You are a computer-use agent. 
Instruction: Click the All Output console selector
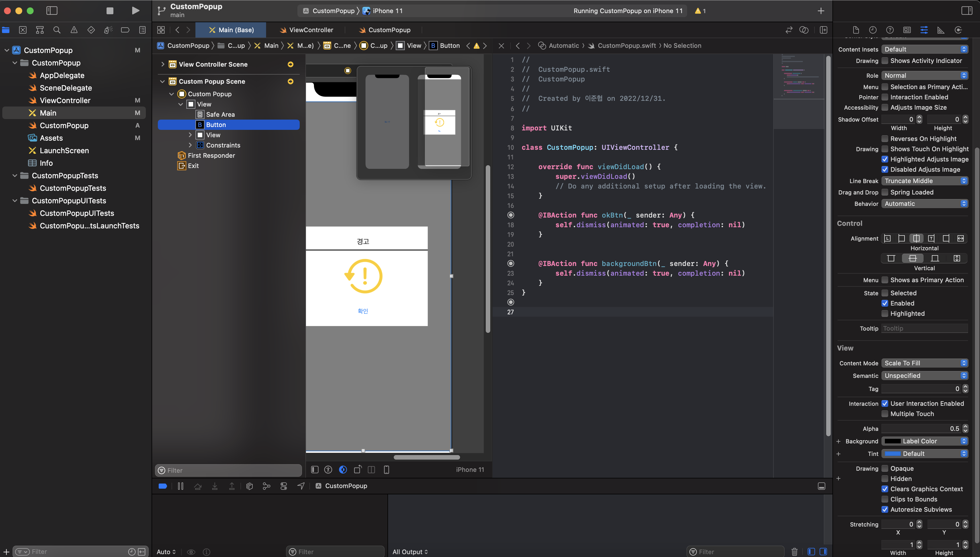click(x=410, y=552)
